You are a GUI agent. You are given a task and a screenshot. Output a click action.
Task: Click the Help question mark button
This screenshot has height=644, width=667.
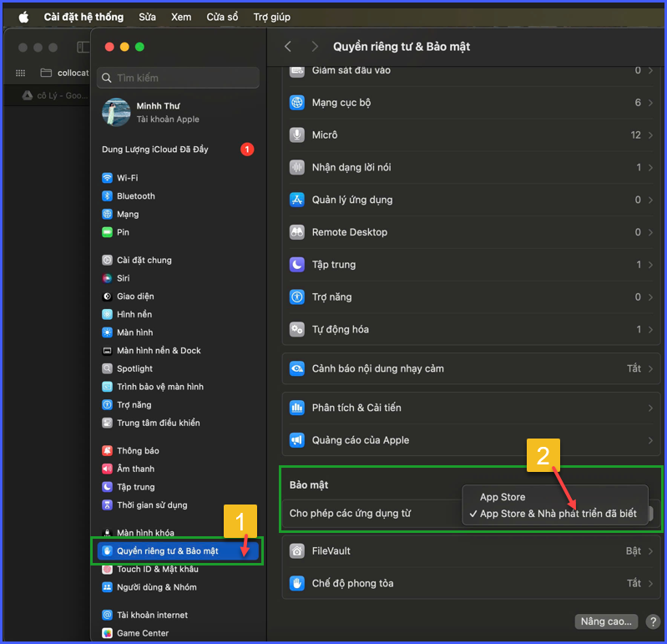coord(653,621)
